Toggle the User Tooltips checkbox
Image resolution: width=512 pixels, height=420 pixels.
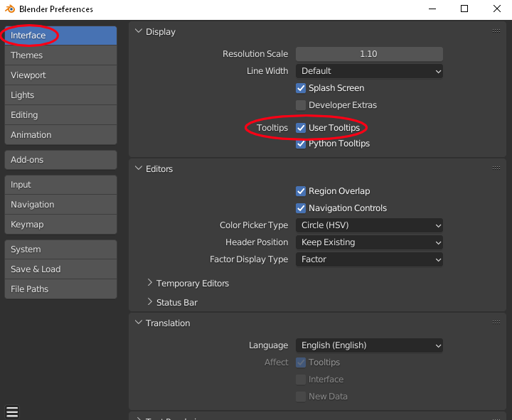click(301, 128)
